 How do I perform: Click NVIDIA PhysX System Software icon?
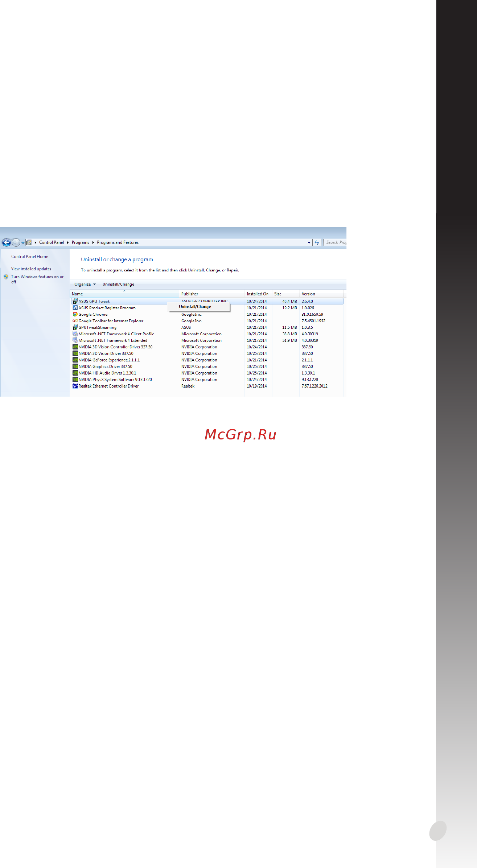click(75, 380)
